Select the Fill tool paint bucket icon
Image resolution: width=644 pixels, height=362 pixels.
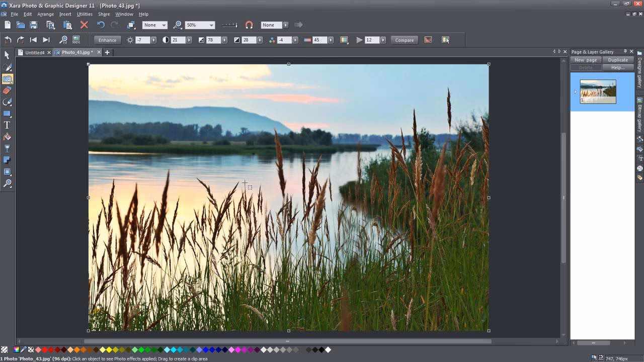(7, 137)
